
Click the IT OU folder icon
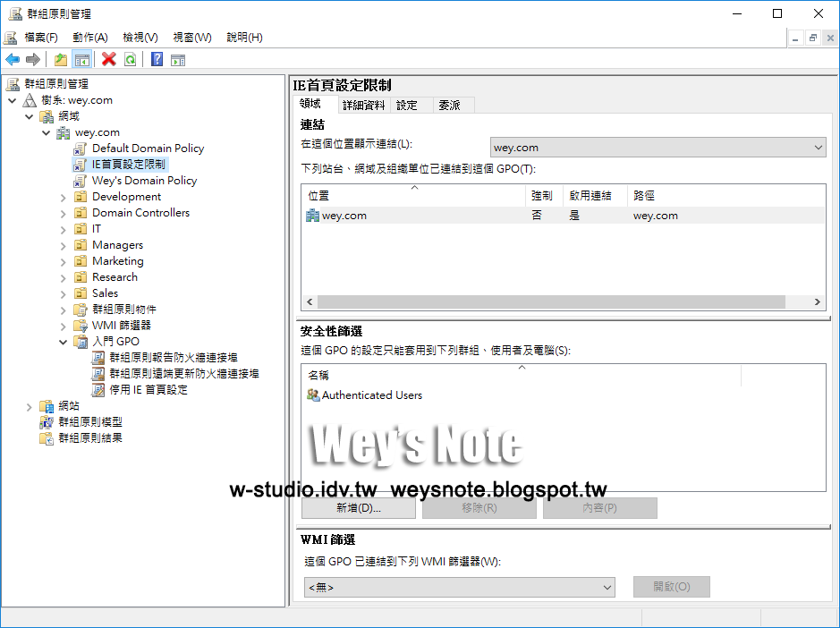click(81, 229)
